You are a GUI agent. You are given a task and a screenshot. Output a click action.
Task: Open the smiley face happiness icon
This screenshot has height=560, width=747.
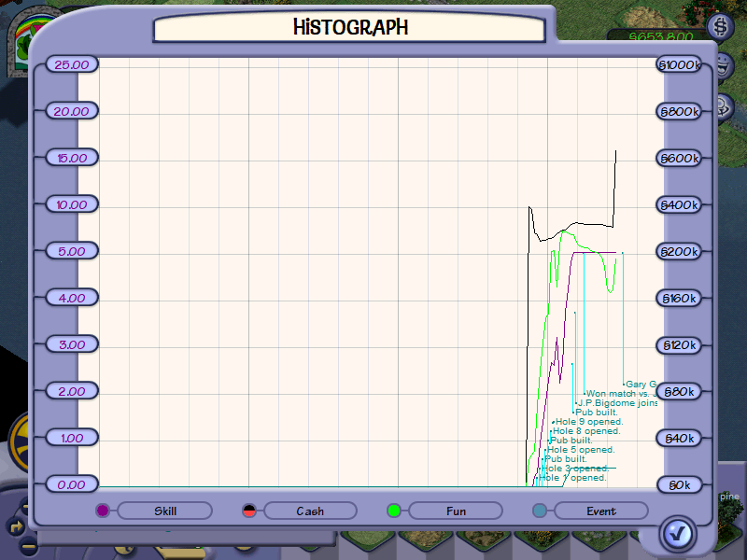[723, 65]
